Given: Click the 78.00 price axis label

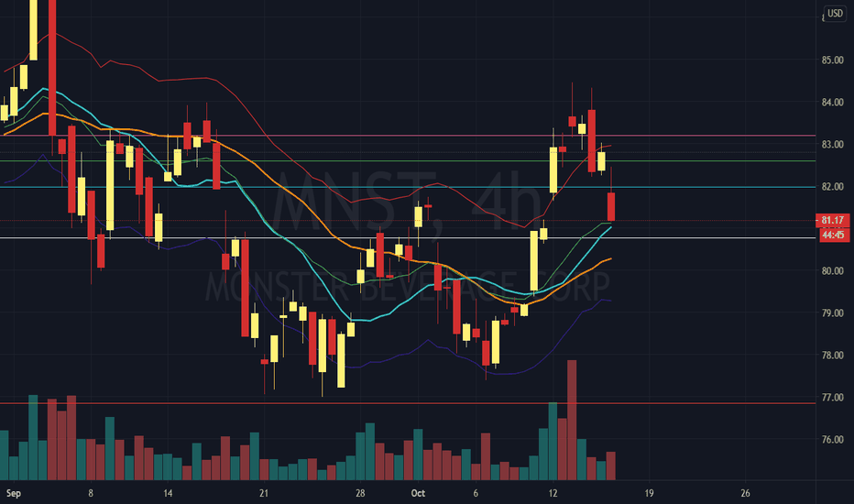Looking at the screenshot, I should coord(832,356).
